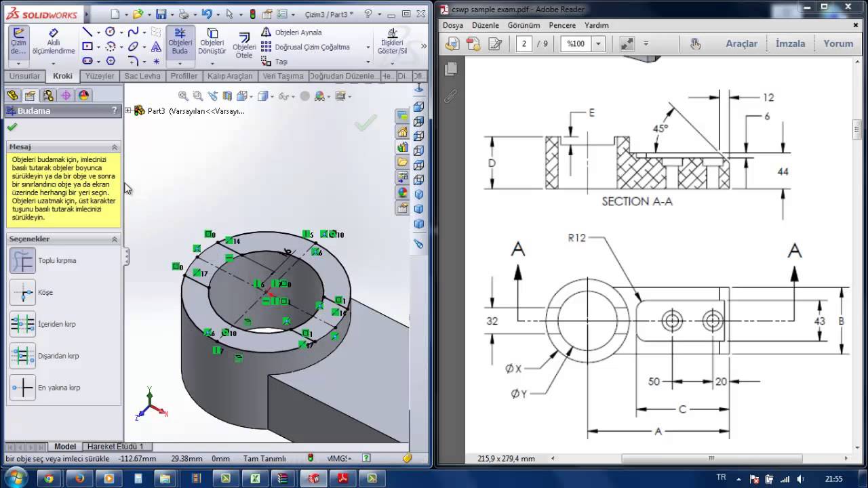
Task: Click Zoom to Fit in view toolbar
Action: click(183, 96)
